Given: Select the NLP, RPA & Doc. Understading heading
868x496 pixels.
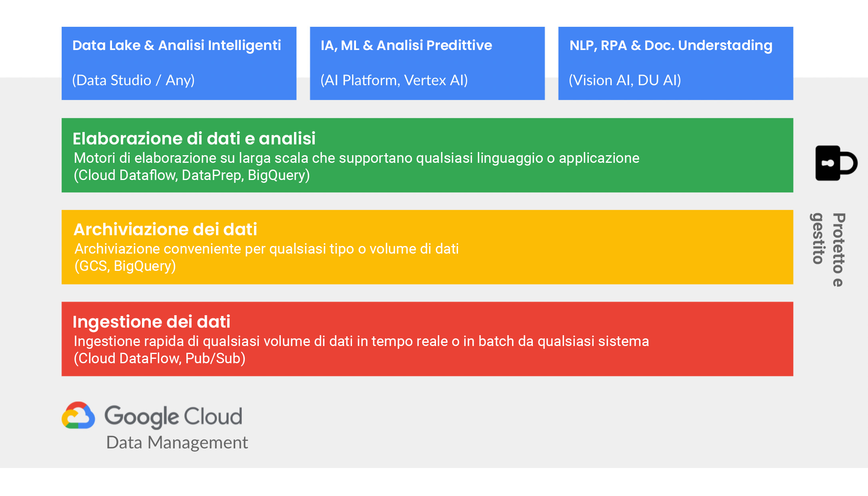Looking at the screenshot, I should (670, 46).
